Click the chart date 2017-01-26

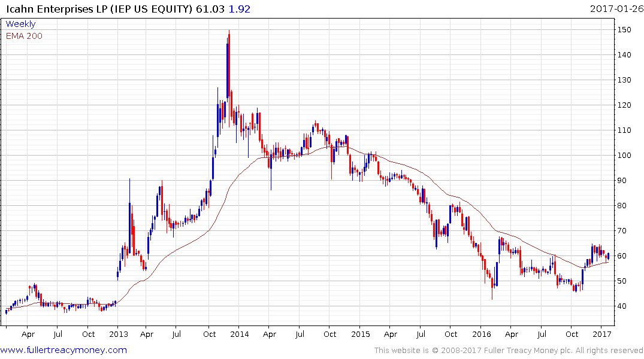[x=616, y=8]
